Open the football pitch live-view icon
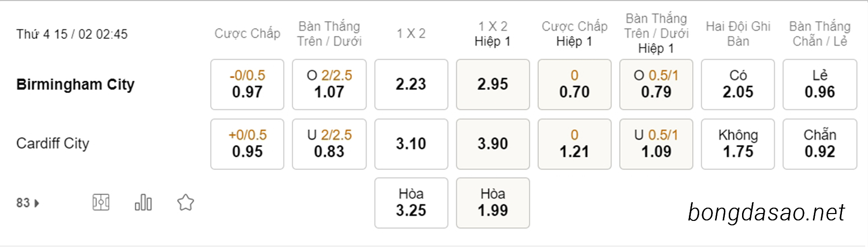 [101, 202]
